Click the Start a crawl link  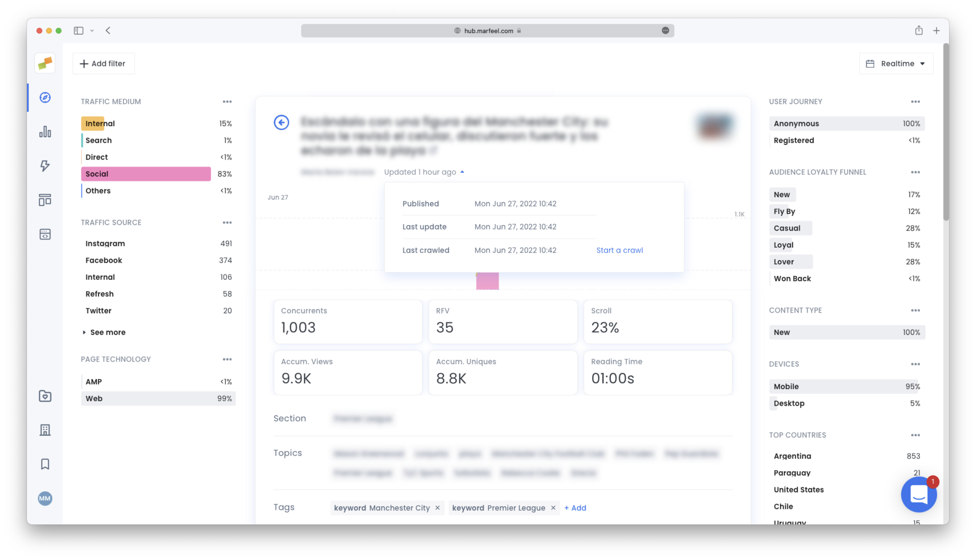coord(619,250)
